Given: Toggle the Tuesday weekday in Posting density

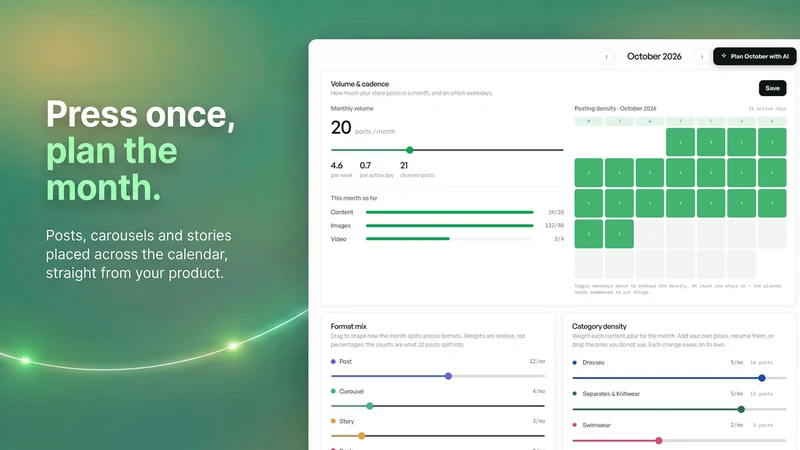Looking at the screenshot, I should click(x=619, y=121).
